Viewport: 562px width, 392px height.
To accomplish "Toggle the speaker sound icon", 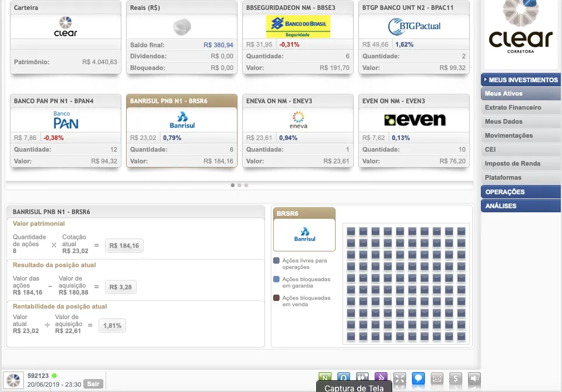I will tap(474, 379).
